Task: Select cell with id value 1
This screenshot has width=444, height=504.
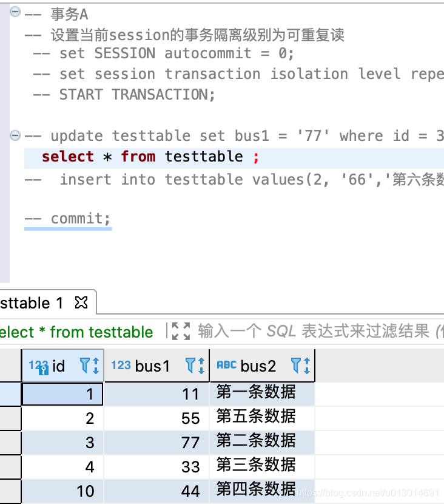Action: coord(62,393)
